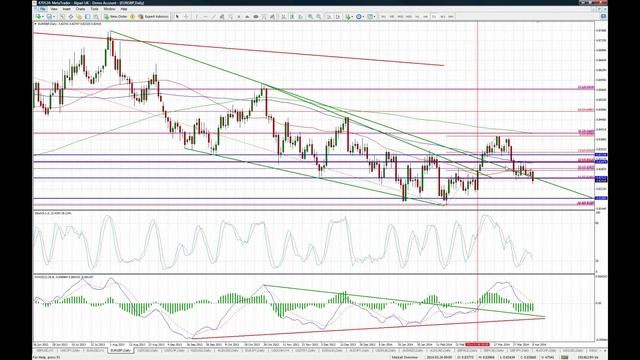Image resolution: width=640 pixels, height=360 pixels.
Task: Switch to the M30 timeframe
Action: (409, 17)
